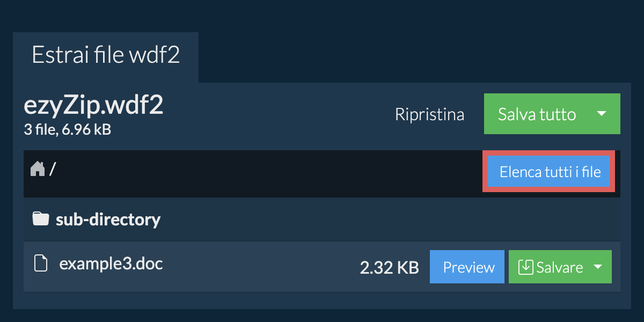The width and height of the screenshot is (644, 322).
Task: Expand the Salva tutto dropdown arrow
Action: [x=602, y=114]
